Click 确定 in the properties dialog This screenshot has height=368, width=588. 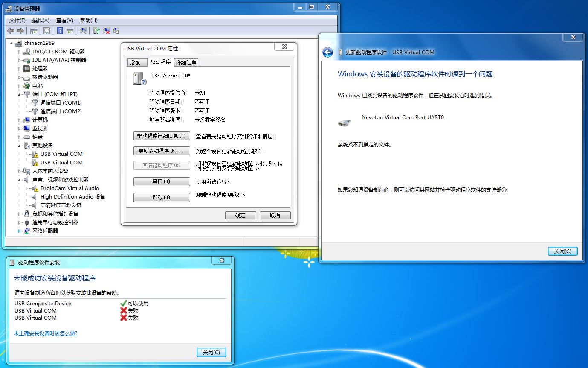coord(240,215)
